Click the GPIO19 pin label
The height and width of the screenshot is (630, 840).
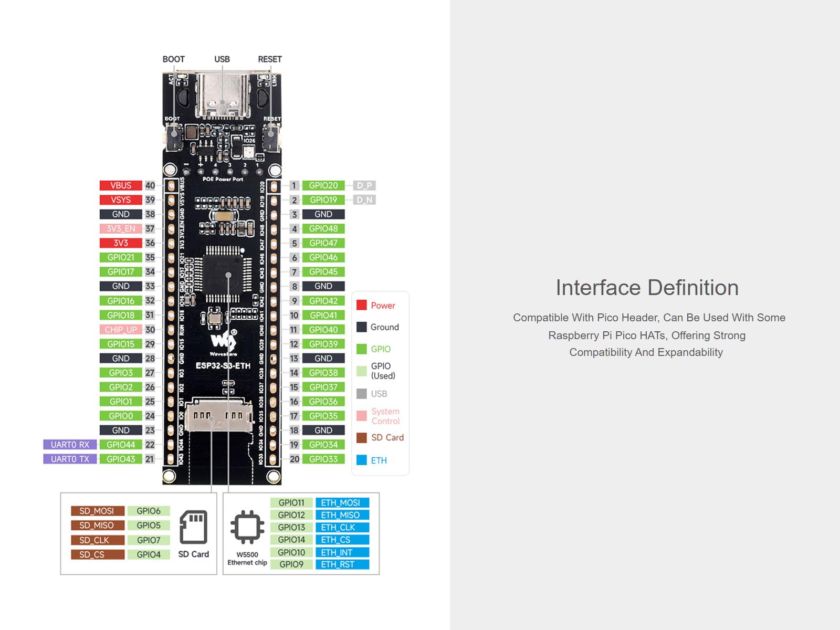323,200
